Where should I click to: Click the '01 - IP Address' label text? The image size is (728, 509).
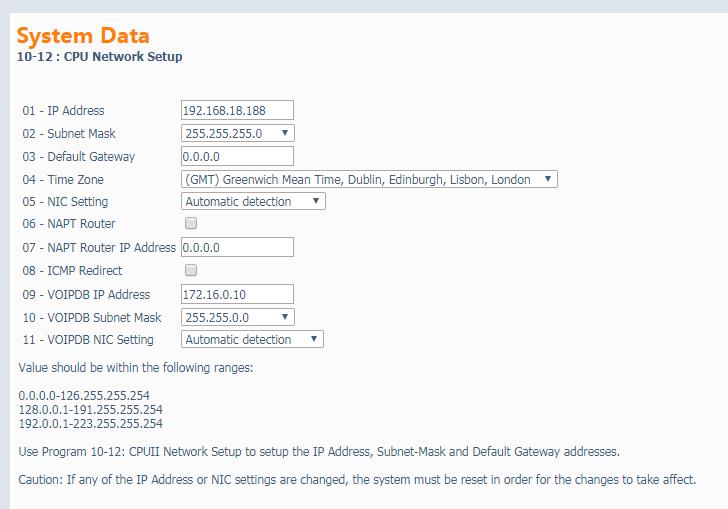pyautogui.click(x=63, y=111)
